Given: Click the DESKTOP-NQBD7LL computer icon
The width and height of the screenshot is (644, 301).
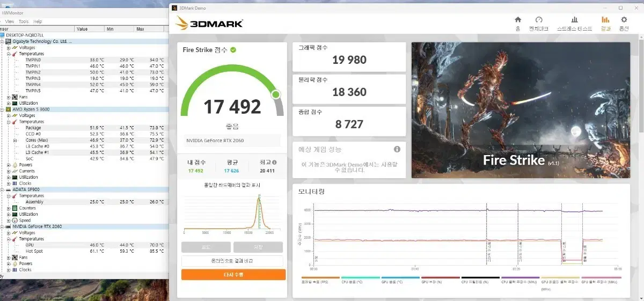Looking at the screenshot, I should (3, 35).
